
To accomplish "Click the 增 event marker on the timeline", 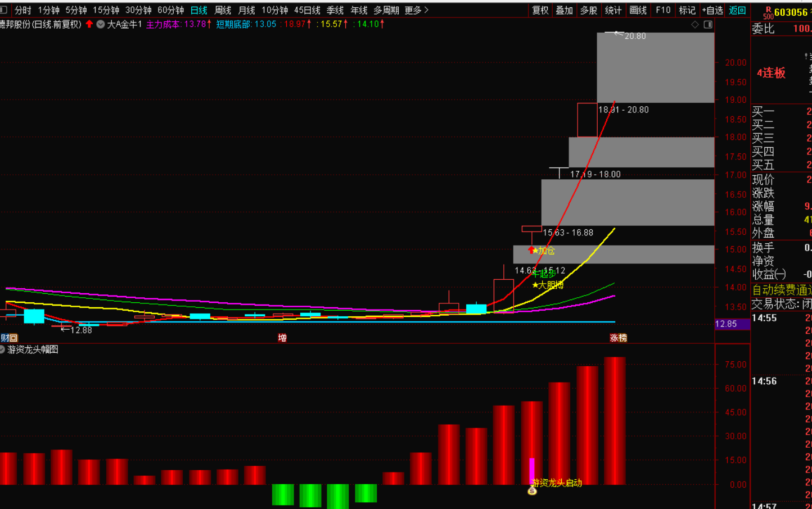I will click(282, 338).
